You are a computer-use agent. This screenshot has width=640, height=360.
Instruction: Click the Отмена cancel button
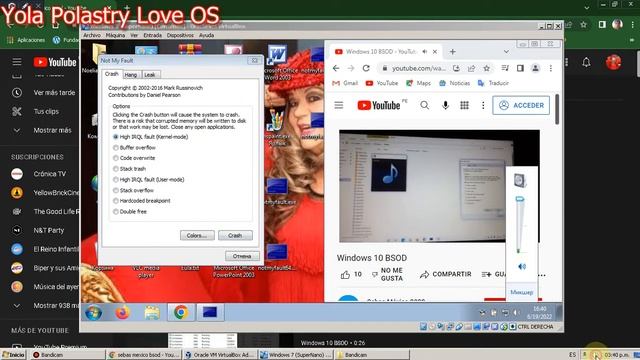(x=242, y=256)
